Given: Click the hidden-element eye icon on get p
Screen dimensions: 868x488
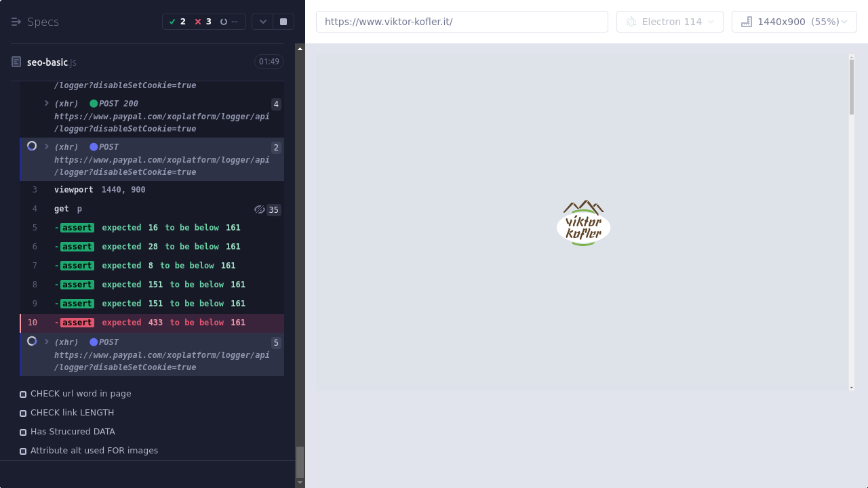Looking at the screenshot, I should point(259,209).
